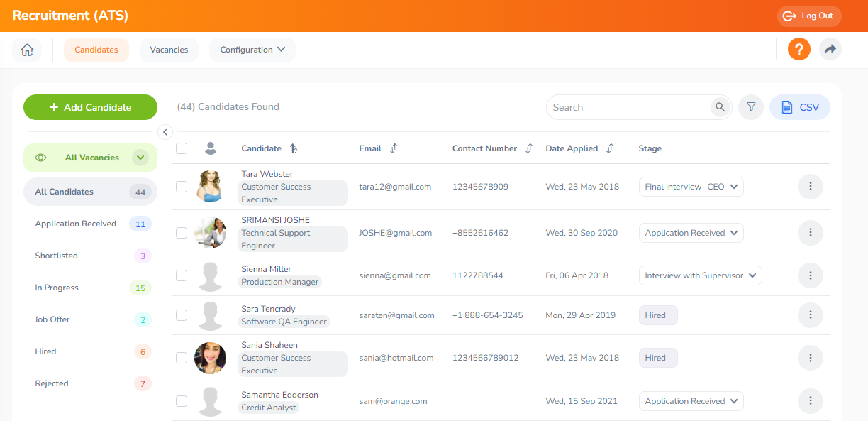Image resolution: width=868 pixels, height=421 pixels.
Task: Click into the Search input field
Action: point(628,107)
